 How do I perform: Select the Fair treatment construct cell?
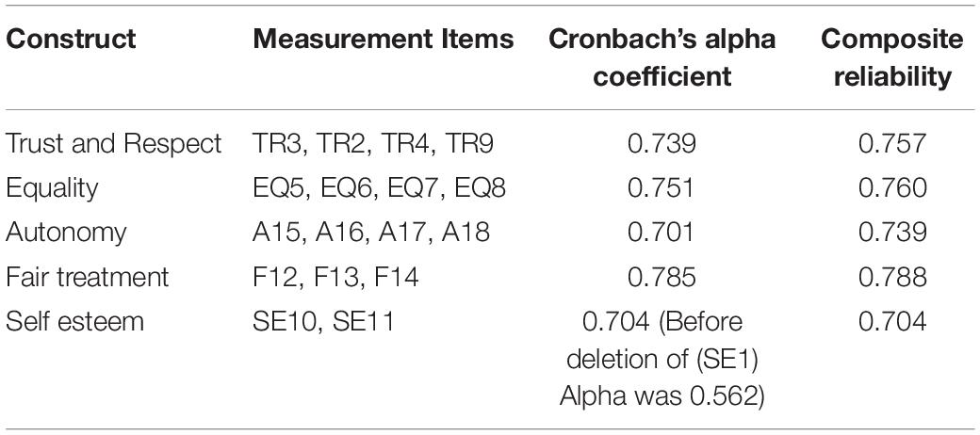[88, 277]
